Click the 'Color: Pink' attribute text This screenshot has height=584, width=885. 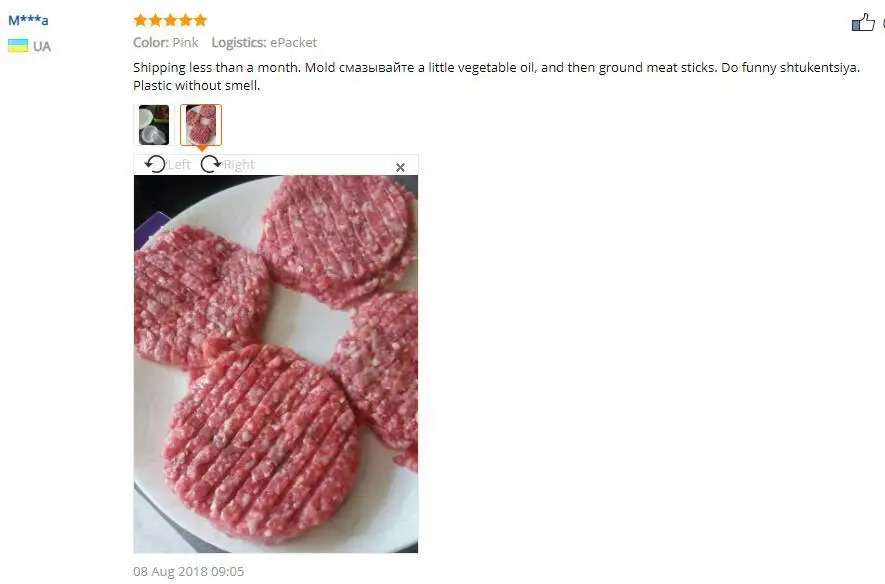coord(166,43)
